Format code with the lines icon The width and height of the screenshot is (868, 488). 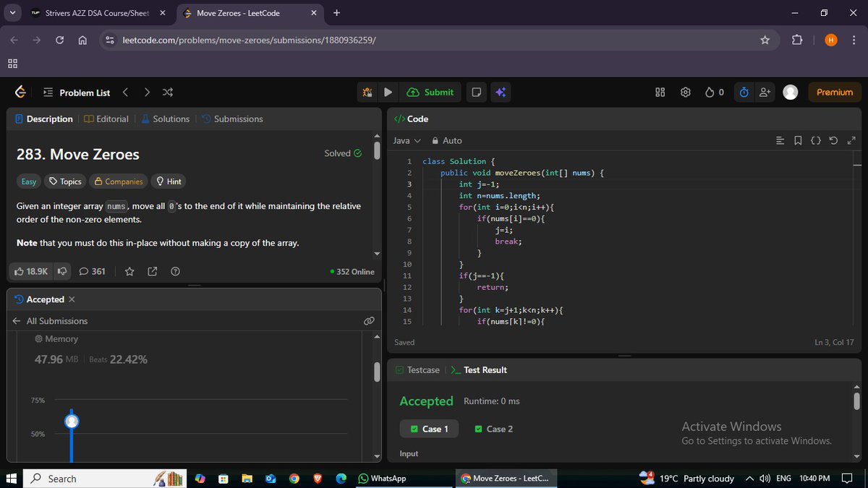click(x=779, y=140)
